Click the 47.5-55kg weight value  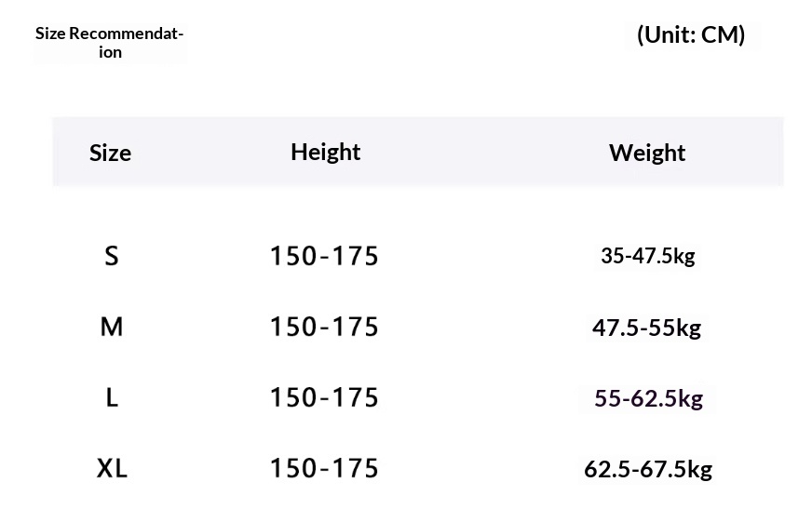point(647,328)
